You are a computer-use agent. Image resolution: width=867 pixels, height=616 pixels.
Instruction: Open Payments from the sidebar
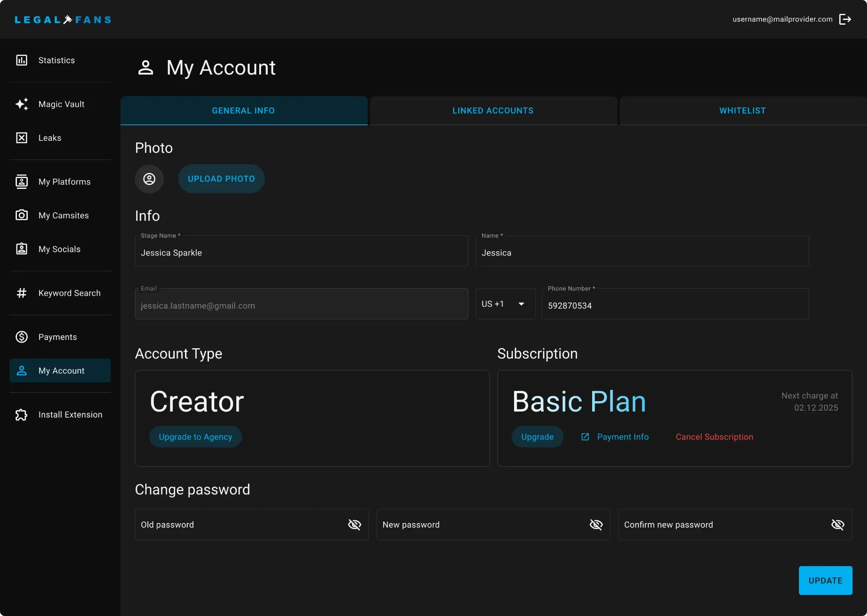[60, 337]
